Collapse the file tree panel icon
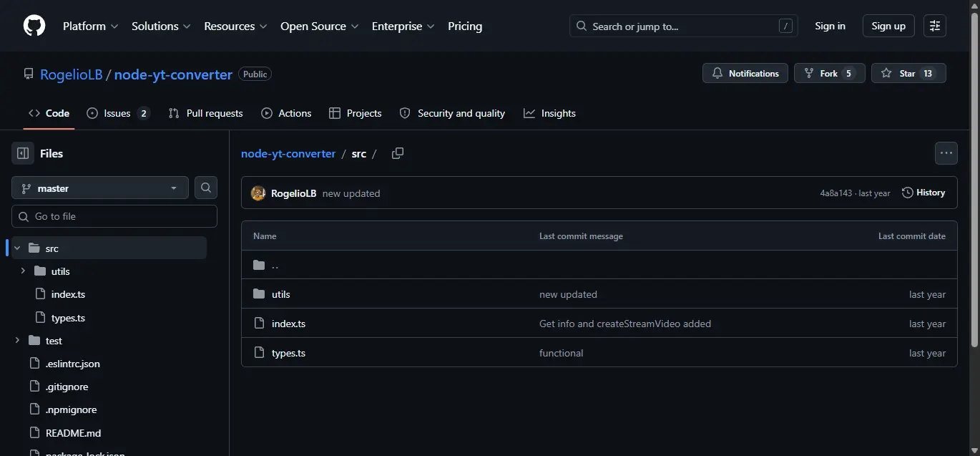 coord(23,153)
